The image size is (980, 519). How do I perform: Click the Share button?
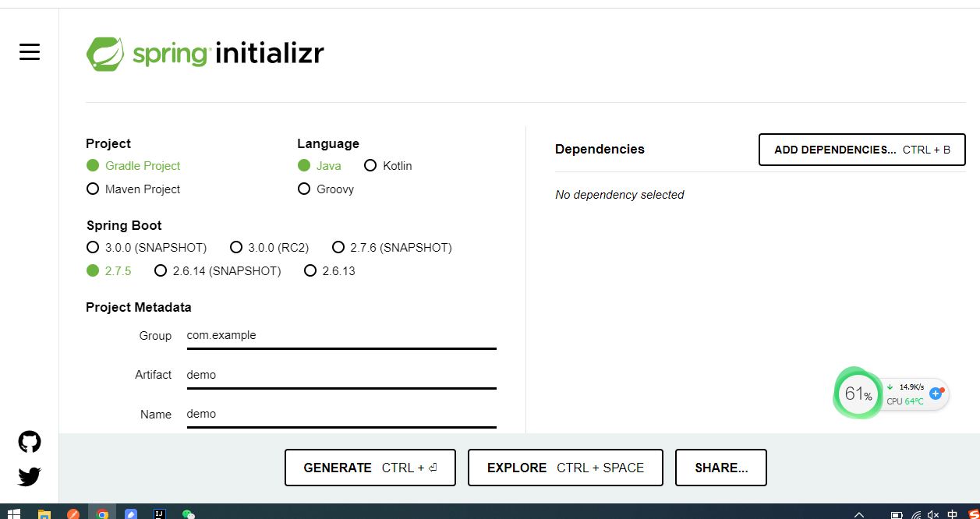click(721, 468)
